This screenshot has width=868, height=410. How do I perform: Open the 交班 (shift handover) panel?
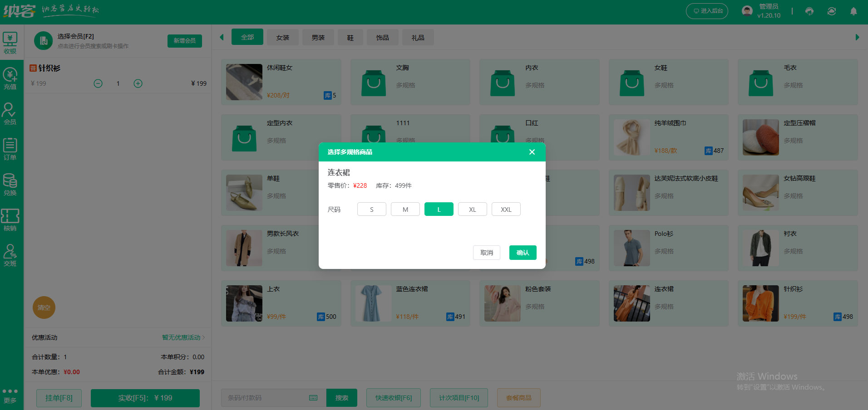pos(10,254)
